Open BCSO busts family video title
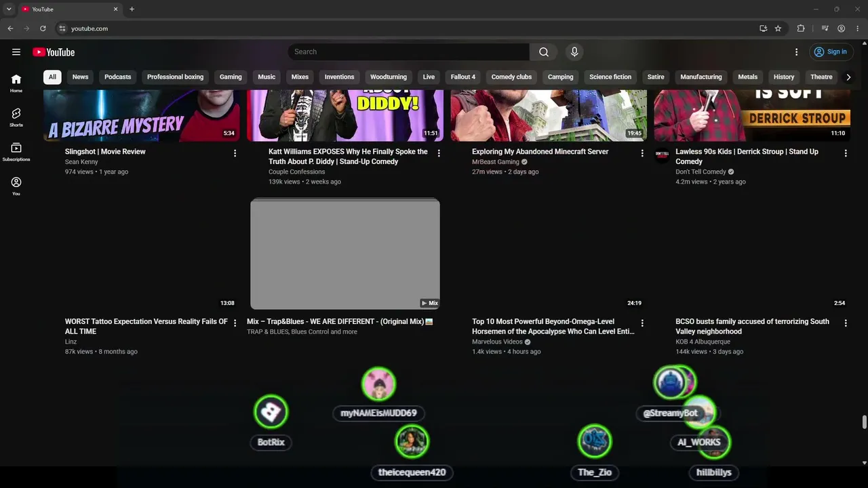 (752, 327)
